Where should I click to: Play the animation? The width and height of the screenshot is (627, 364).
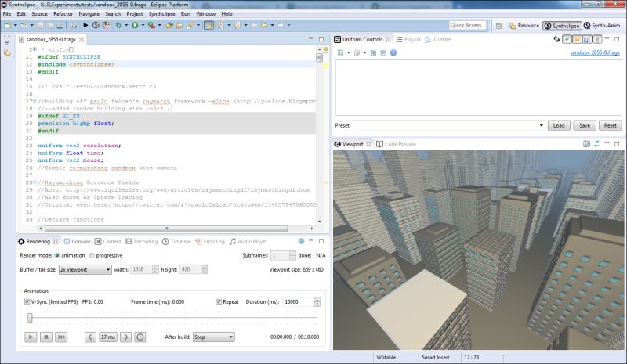click(31, 337)
